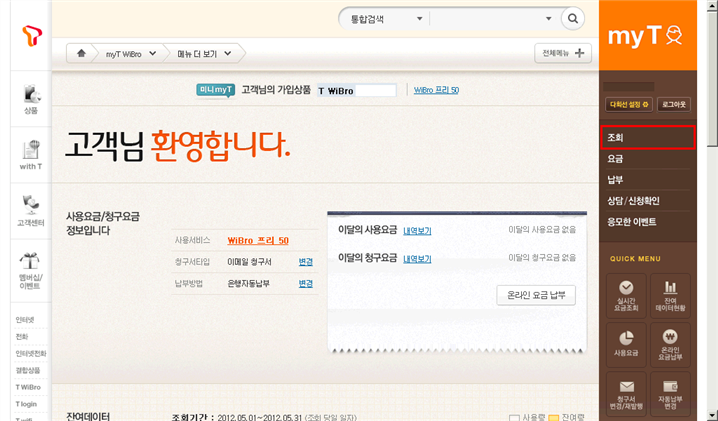Image resolution: width=718 pixels, height=421 pixels.
Task: Open 실시간 요금조회 quick menu icon
Action: pos(626,296)
